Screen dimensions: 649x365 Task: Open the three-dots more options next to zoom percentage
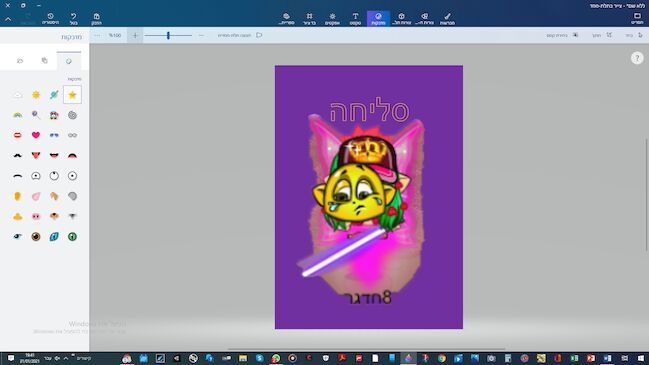coord(97,36)
